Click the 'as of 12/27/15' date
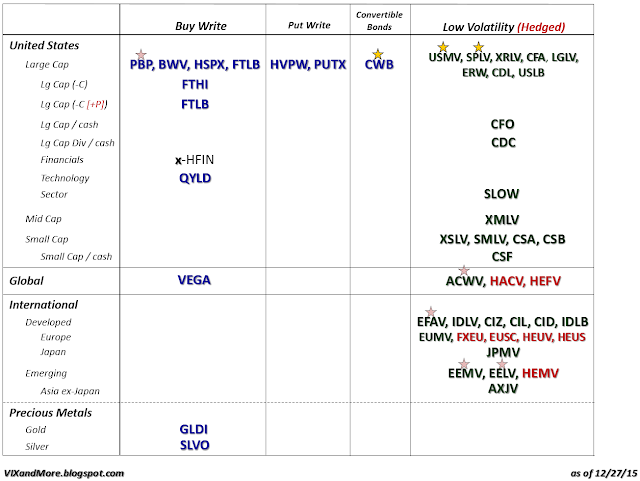 (604, 473)
